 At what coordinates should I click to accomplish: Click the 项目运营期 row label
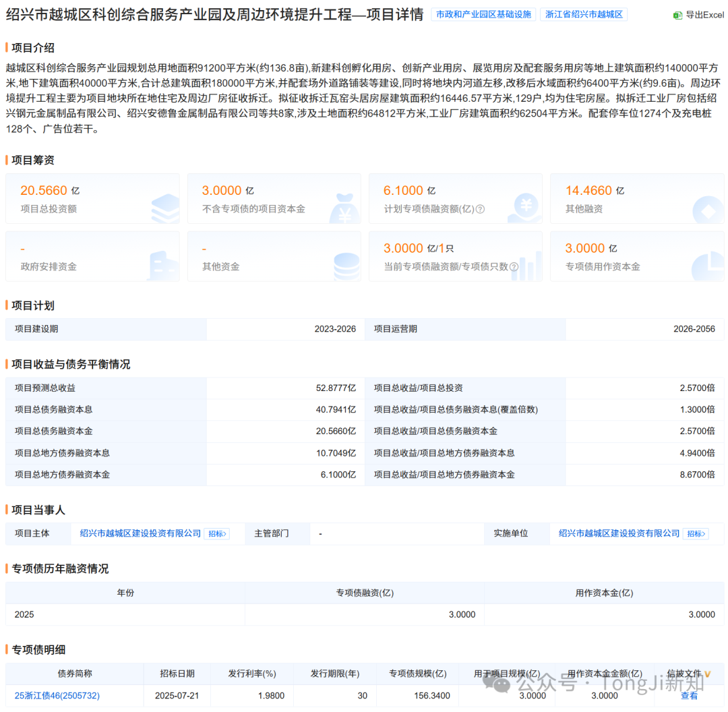(x=396, y=329)
